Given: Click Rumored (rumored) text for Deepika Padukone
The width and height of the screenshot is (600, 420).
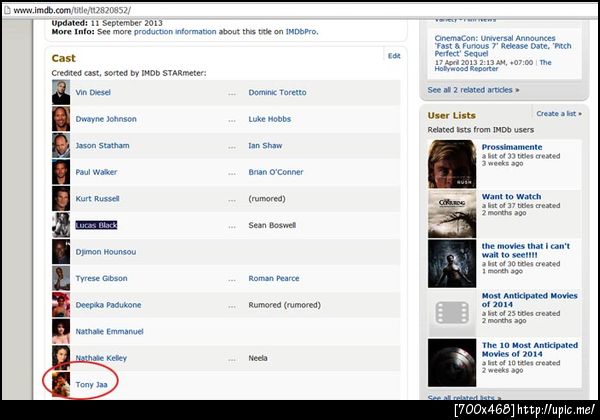Looking at the screenshot, I should coord(285,305).
